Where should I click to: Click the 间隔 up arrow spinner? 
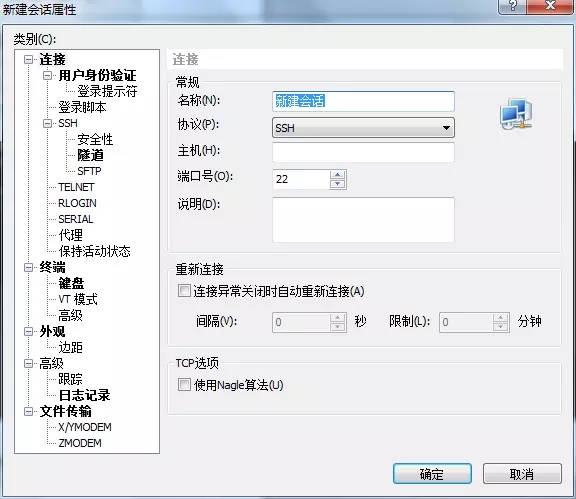click(x=337, y=318)
